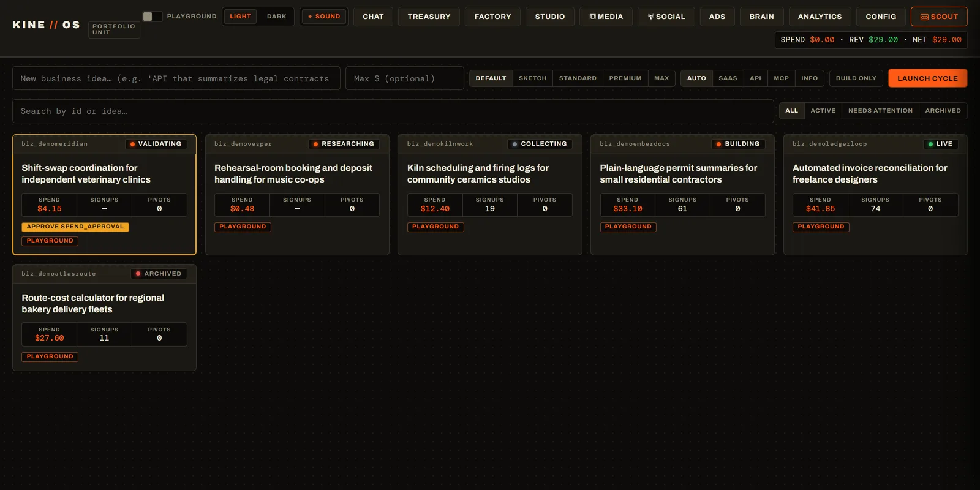Open the Brain tab
This screenshot has width=980, height=490.
pyautogui.click(x=761, y=17)
